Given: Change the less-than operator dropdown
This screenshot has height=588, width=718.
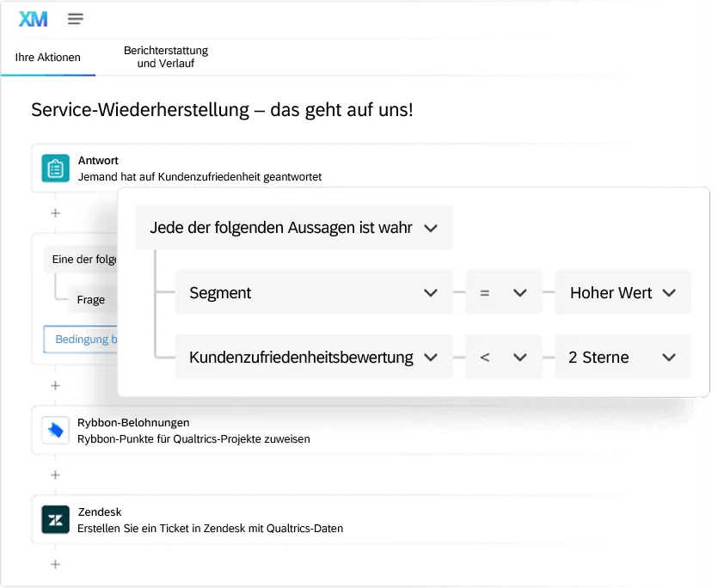Looking at the screenshot, I should coord(504,358).
